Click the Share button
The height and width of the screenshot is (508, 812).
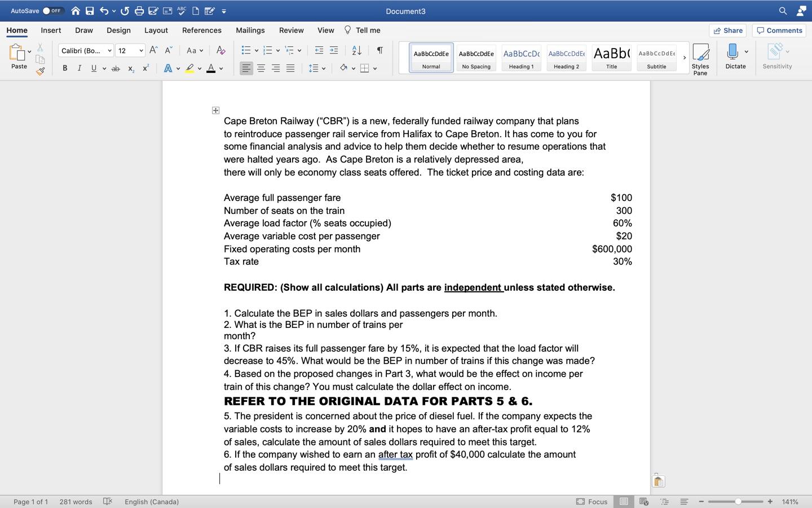point(727,30)
